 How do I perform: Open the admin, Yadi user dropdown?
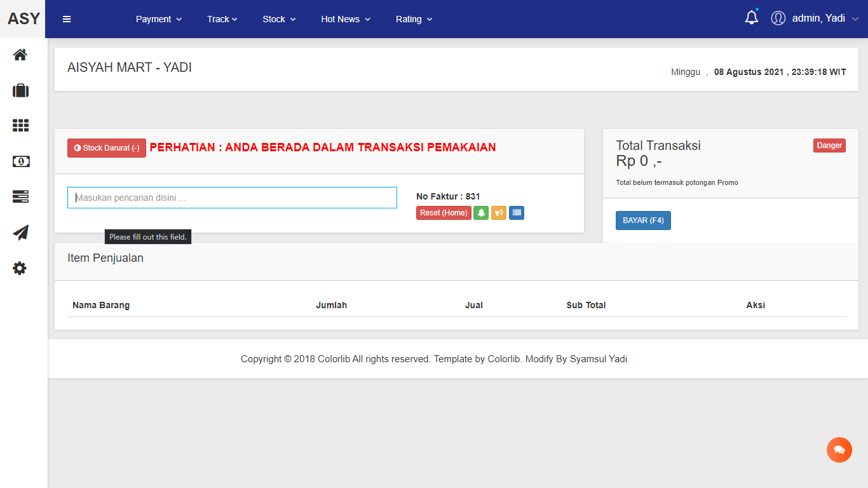(x=825, y=18)
